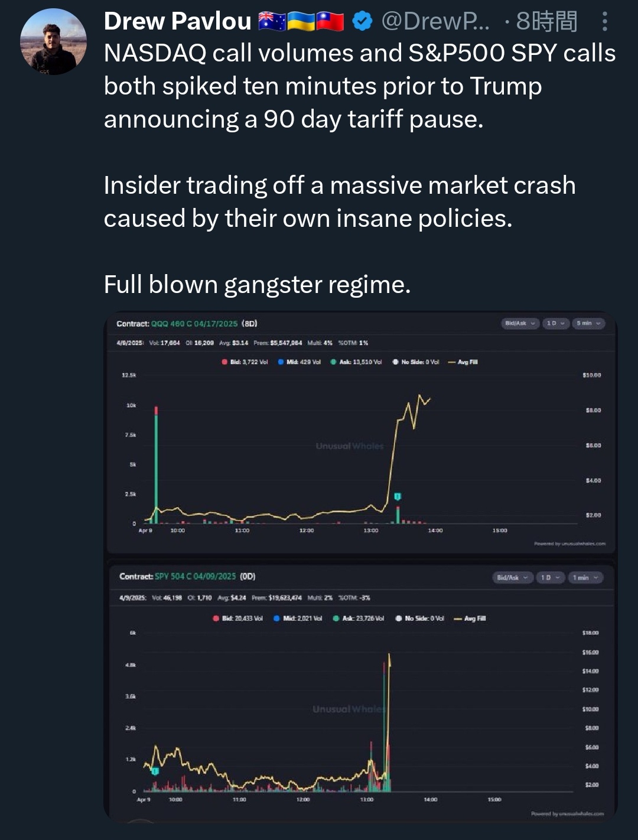Click the Taiwan flag emoji in the name
638x840 pixels.
330,22
